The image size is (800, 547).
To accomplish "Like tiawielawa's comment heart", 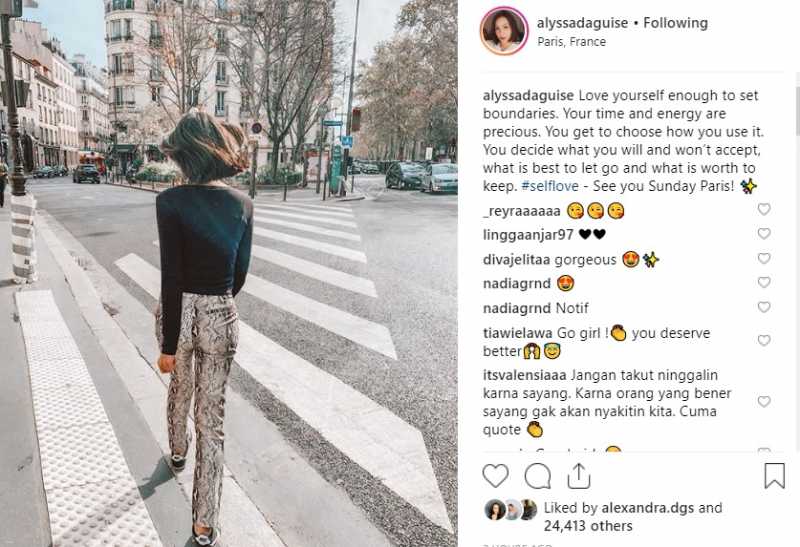I will click(764, 340).
